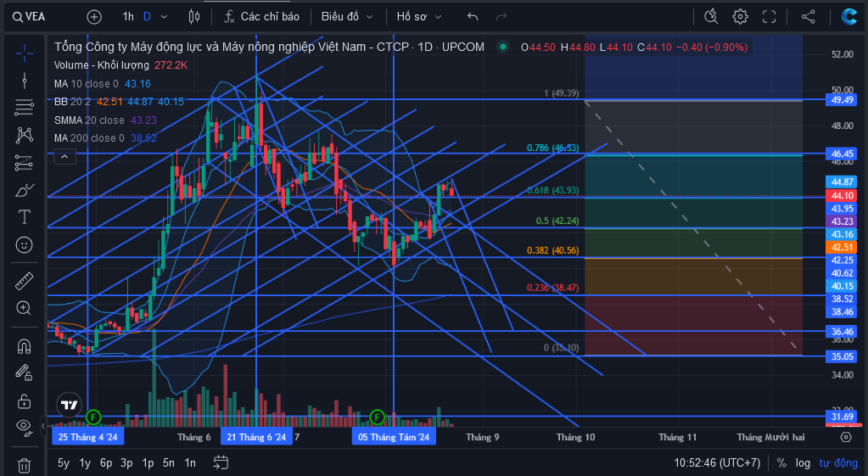Viewport: 868px width, 476px height.
Task: Undo the last chart action
Action: (473, 17)
